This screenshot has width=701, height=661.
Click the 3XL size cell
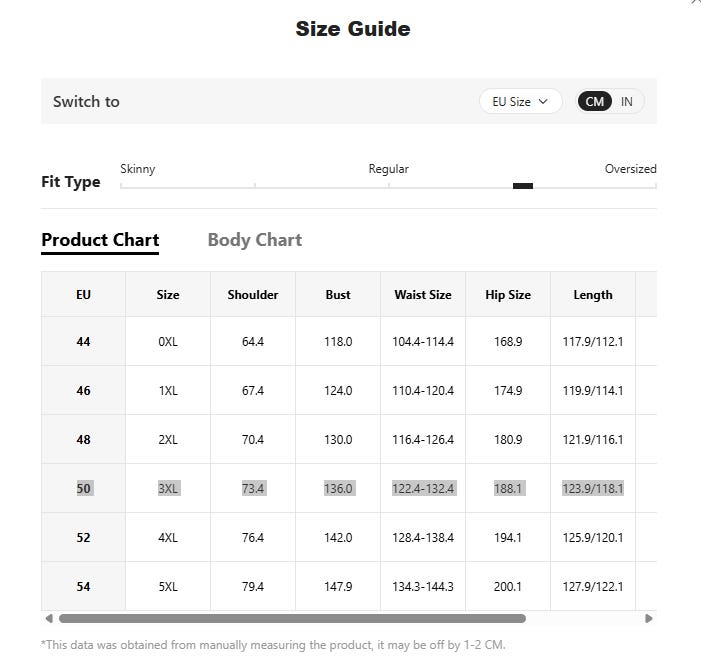168,488
